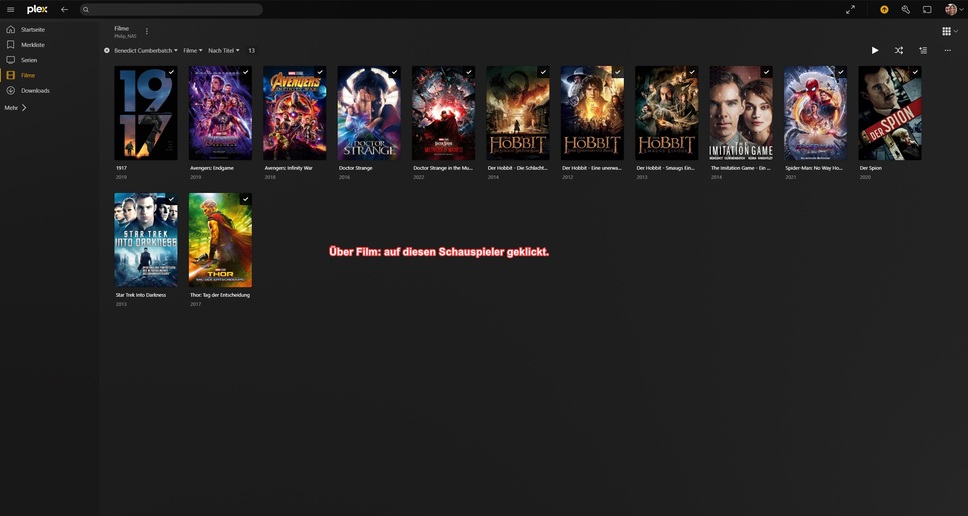Click the Avengers: Endgame title link
This screenshot has height=516, width=968.
tap(212, 168)
